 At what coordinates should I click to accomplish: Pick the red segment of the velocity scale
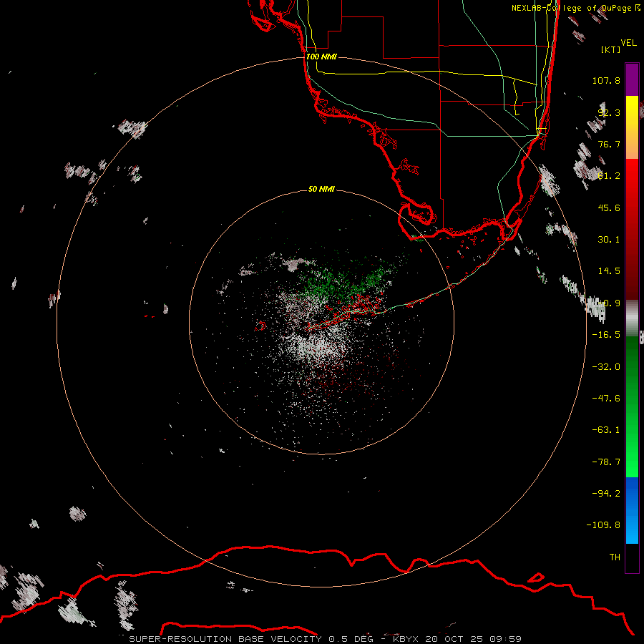632,229
